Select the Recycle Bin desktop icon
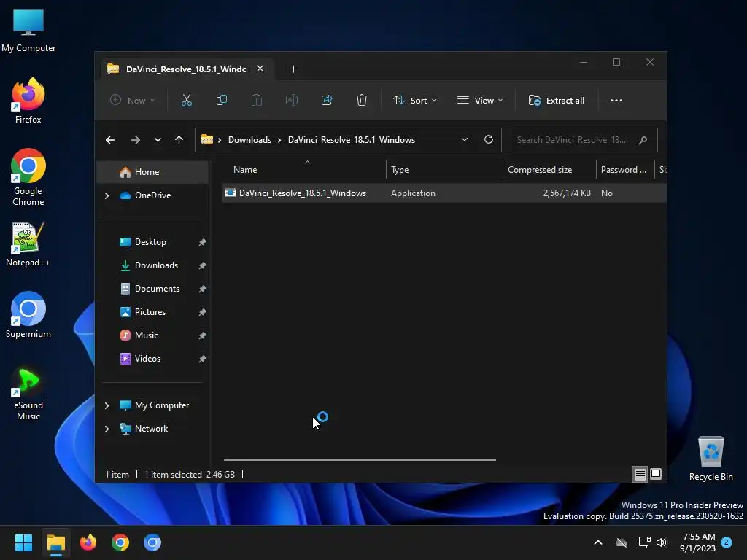The width and height of the screenshot is (747, 560). click(x=711, y=459)
